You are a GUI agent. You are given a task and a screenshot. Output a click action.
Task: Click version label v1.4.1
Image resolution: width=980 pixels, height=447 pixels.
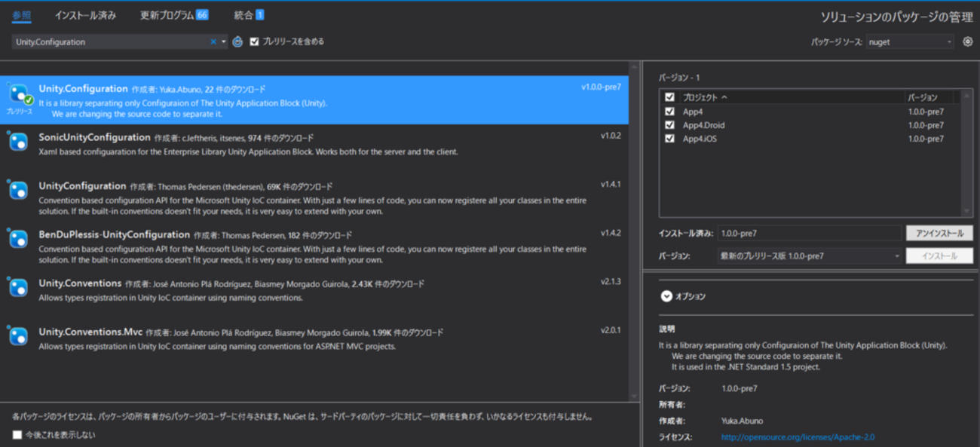611,184
